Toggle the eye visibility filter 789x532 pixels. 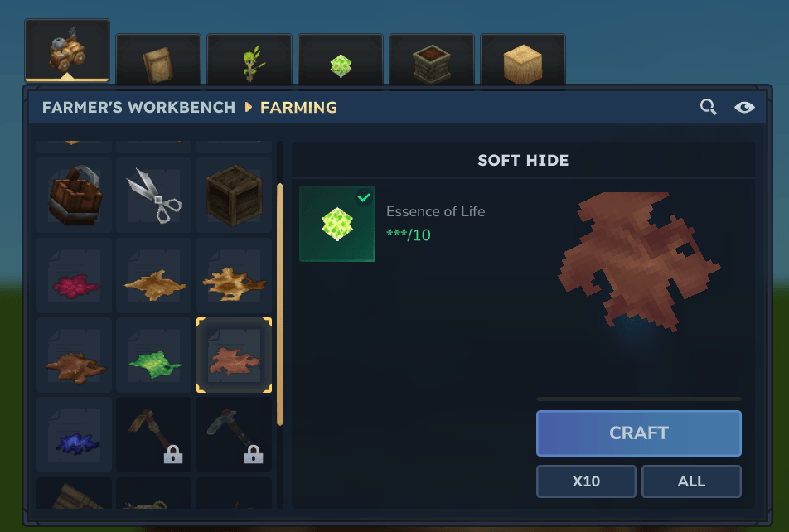[744, 107]
